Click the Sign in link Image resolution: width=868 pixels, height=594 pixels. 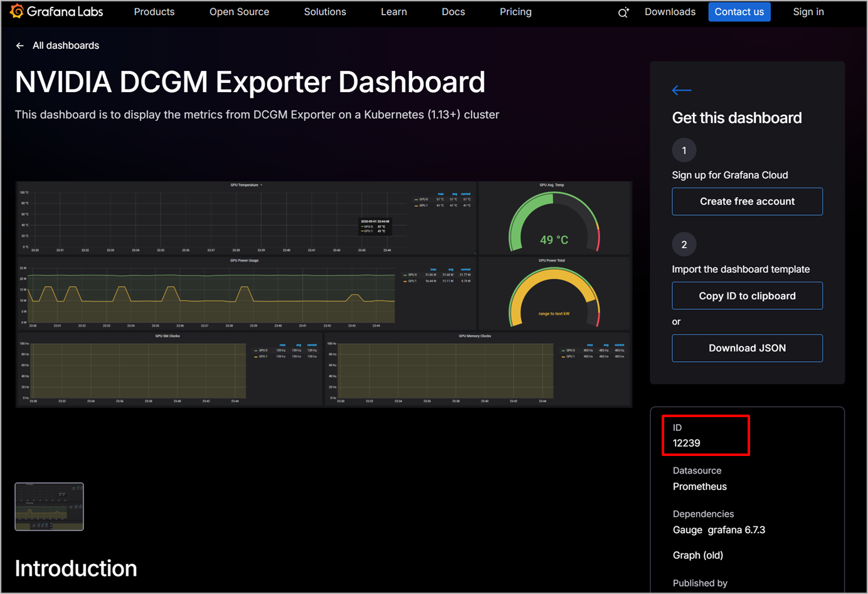[808, 12]
